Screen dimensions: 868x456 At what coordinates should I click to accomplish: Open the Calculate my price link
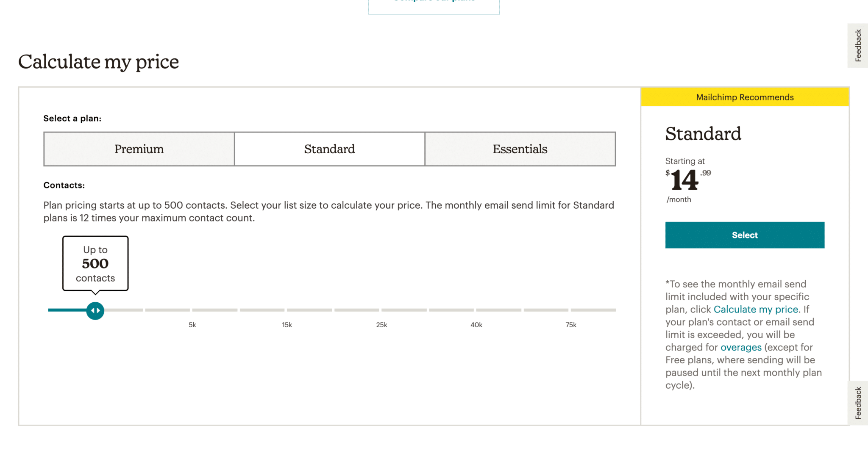756,310
